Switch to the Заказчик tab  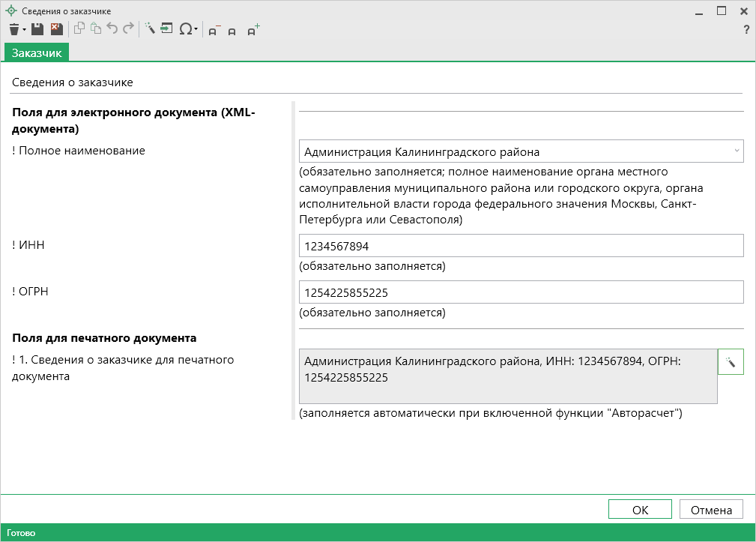[x=37, y=52]
